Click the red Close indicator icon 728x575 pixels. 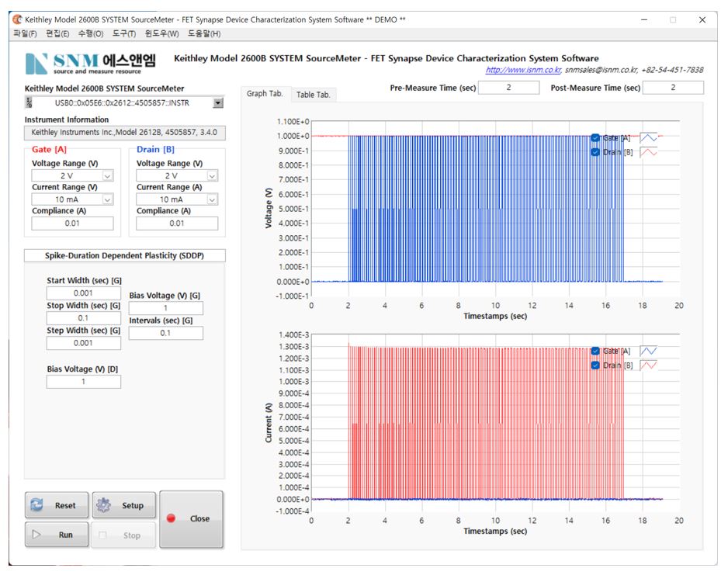[x=171, y=518]
